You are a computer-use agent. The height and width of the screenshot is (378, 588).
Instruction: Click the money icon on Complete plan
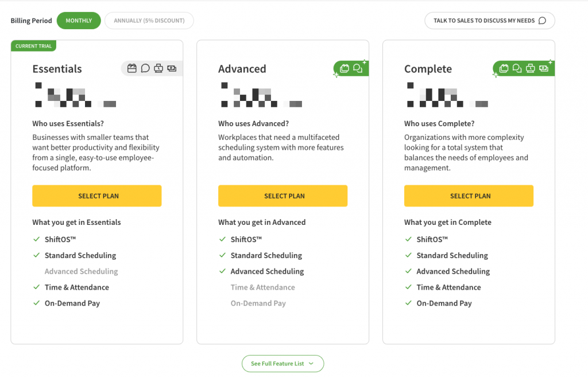543,68
